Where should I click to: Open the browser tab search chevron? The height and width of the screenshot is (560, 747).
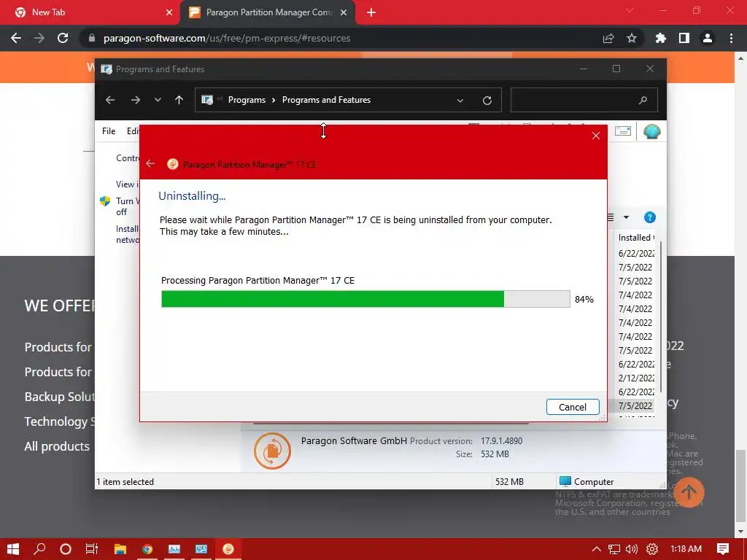tap(630, 10)
